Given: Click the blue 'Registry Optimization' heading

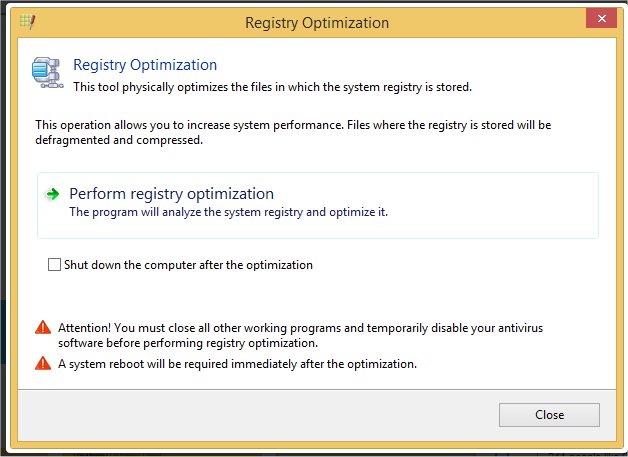Looking at the screenshot, I should pyautogui.click(x=145, y=65).
